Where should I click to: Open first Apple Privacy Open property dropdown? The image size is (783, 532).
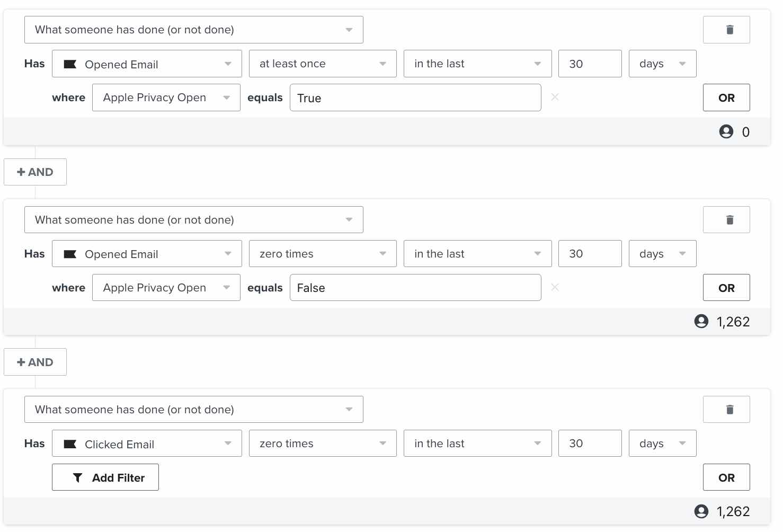[x=166, y=97]
